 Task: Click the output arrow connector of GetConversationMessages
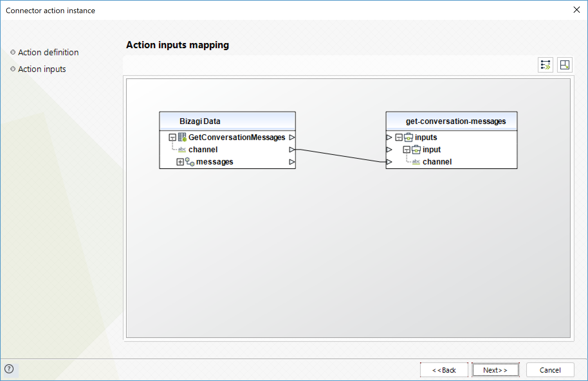coord(292,137)
